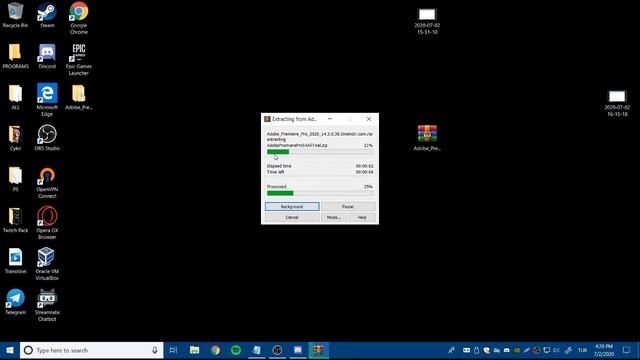640x360 pixels.
Task: Open Chrome from the taskbar
Action: click(x=215, y=350)
